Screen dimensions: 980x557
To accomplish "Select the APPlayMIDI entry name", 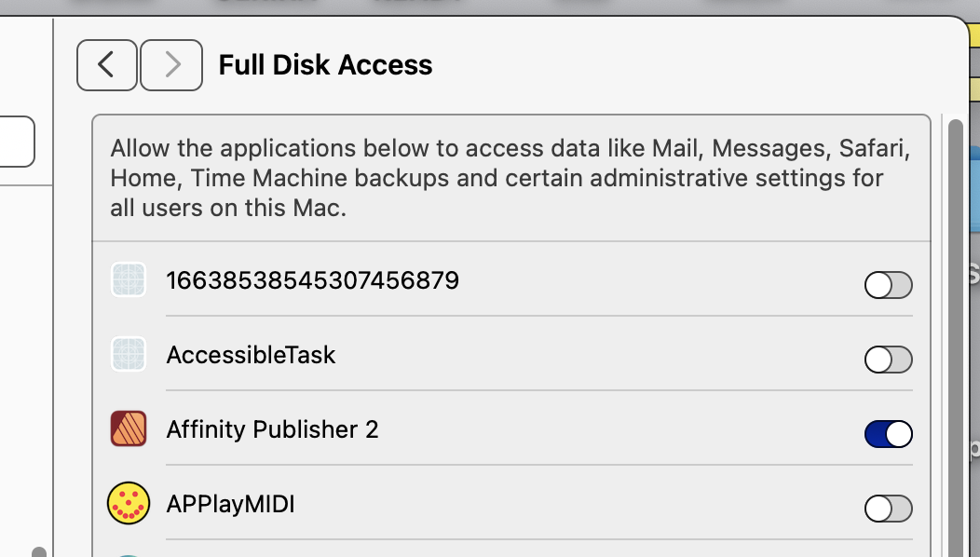I will pyautogui.click(x=230, y=505).
